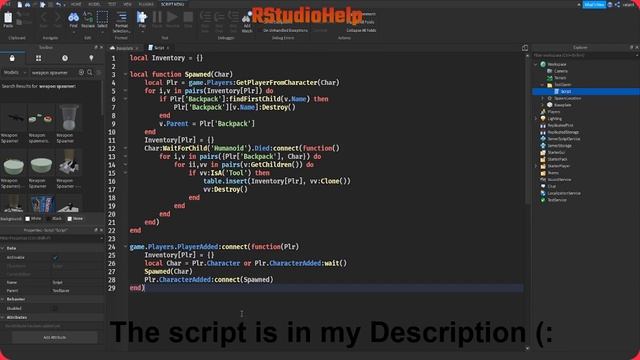Click the Select tool in ribbon

pos(102,17)
